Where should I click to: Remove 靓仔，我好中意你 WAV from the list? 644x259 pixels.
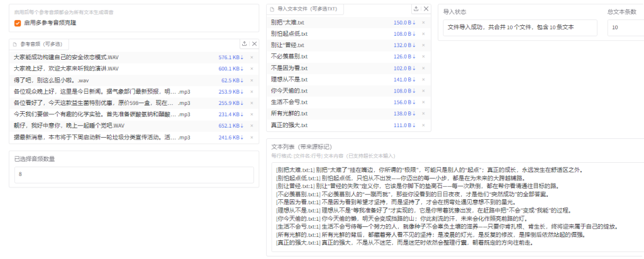(x=252, y=126)
